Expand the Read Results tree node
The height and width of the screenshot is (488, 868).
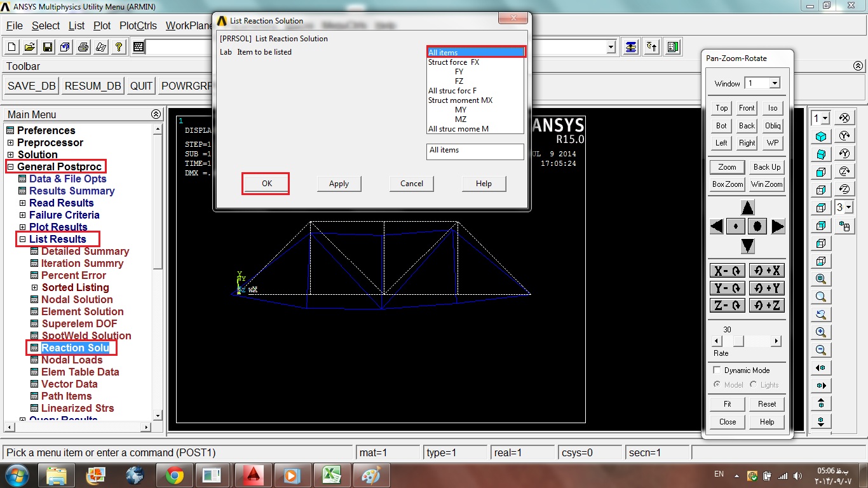coord(22,203)
